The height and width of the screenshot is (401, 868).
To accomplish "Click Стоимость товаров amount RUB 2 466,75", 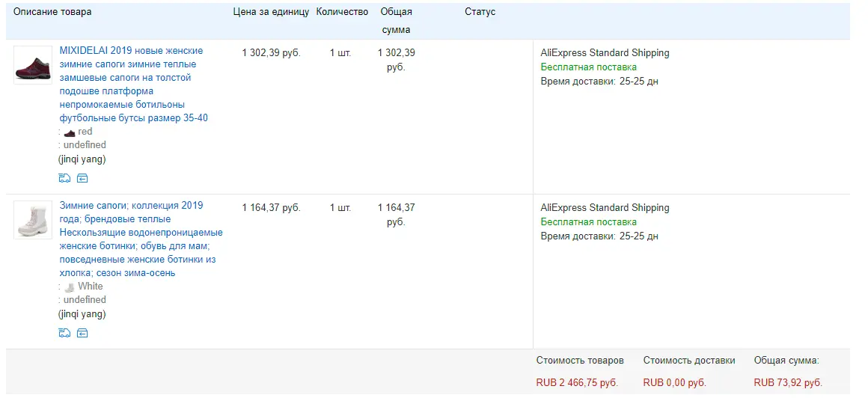I will [577, 383].
